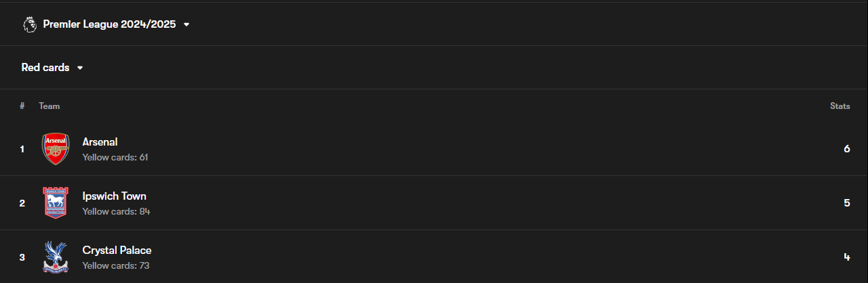The image size is (868, 283).
Task: Select Ipswich Town's red card count of 5
Action: [x=847, y=203]
